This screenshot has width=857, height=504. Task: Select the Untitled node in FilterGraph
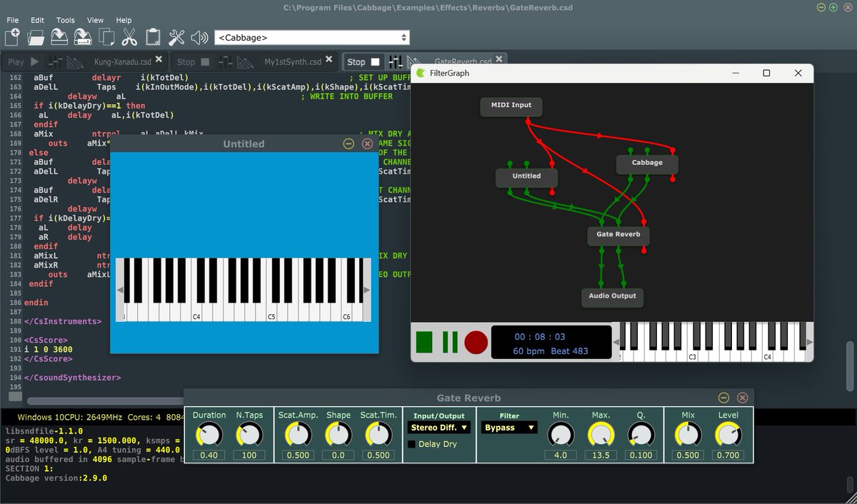tap(526, 176)
